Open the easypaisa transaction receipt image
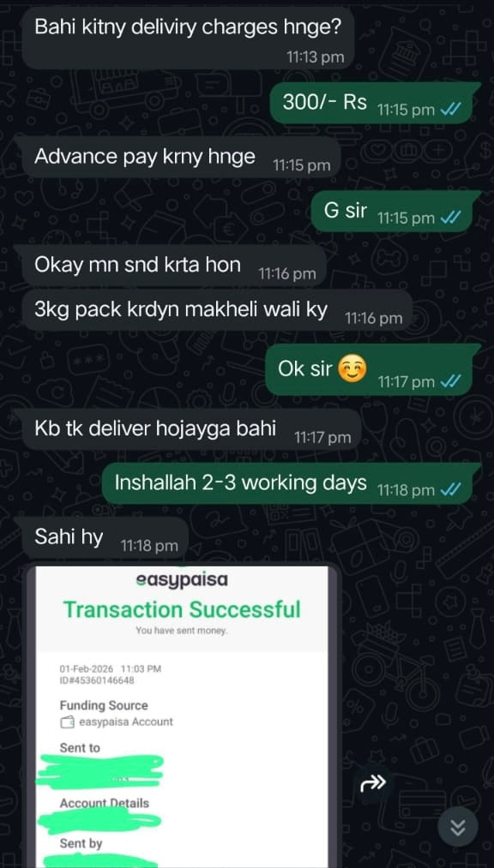The height and width of the screenshot is (868, 494). (x=183, y=715)
